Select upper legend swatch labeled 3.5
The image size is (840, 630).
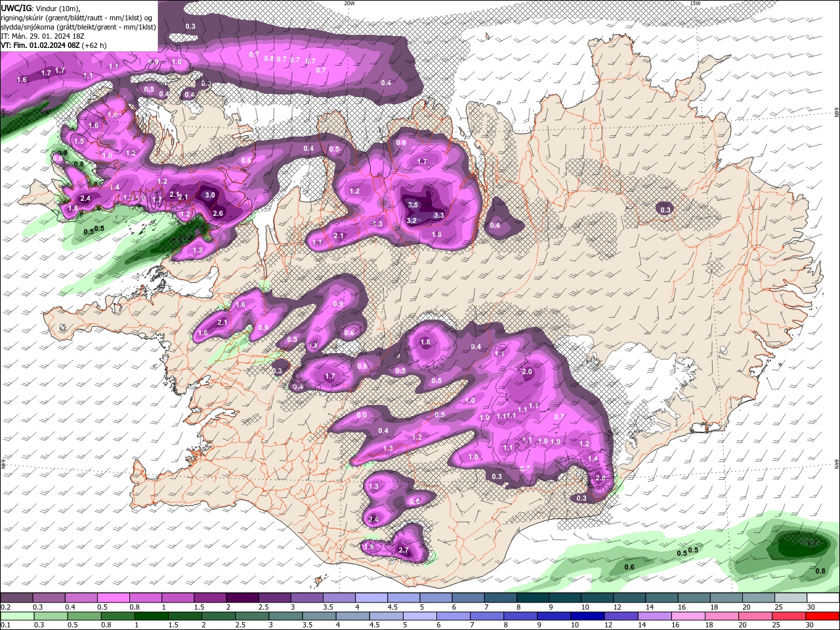[339, 598]
